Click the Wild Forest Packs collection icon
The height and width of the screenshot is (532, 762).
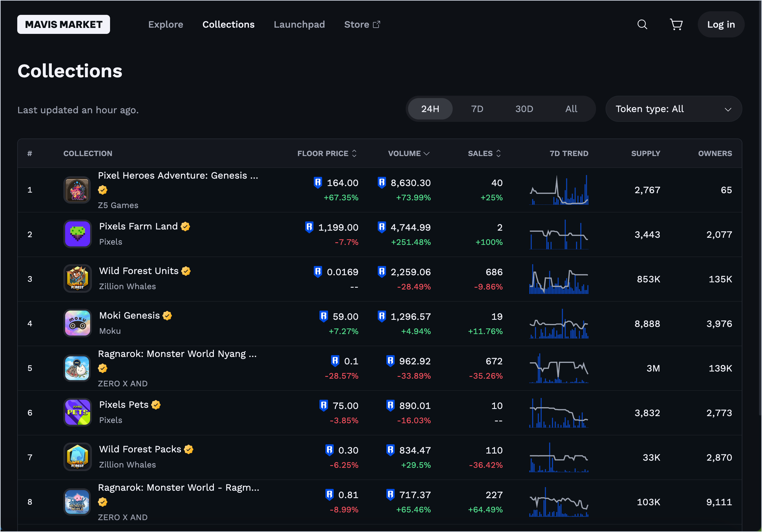pos(77,457)
